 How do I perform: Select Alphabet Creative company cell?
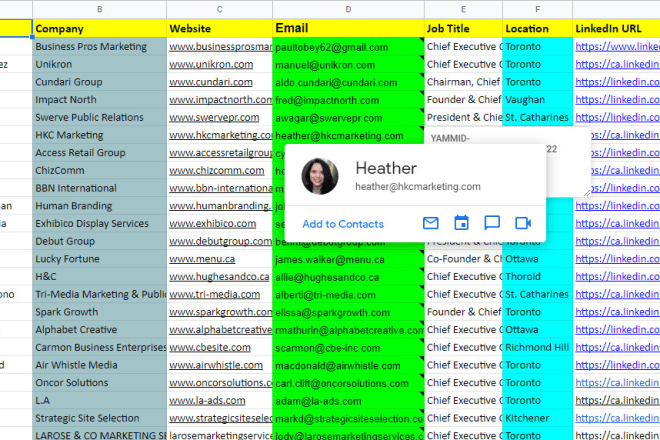pos(99,329)
